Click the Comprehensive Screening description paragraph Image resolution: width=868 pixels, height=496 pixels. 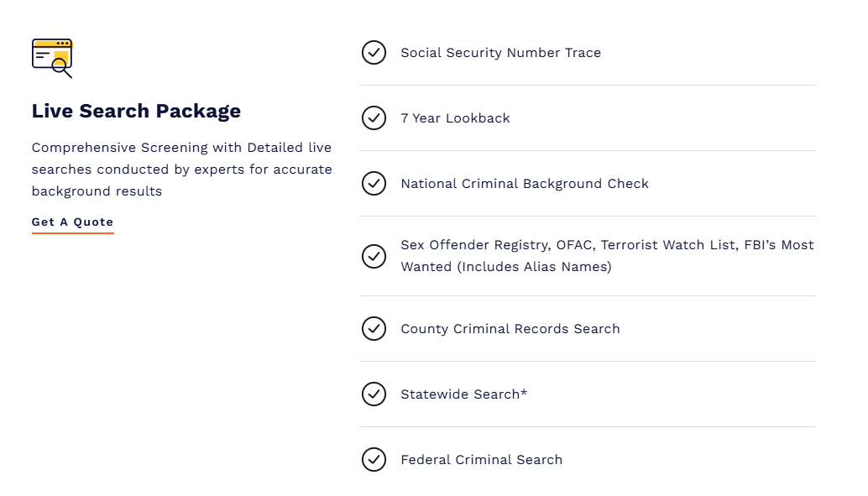[181, 170]
